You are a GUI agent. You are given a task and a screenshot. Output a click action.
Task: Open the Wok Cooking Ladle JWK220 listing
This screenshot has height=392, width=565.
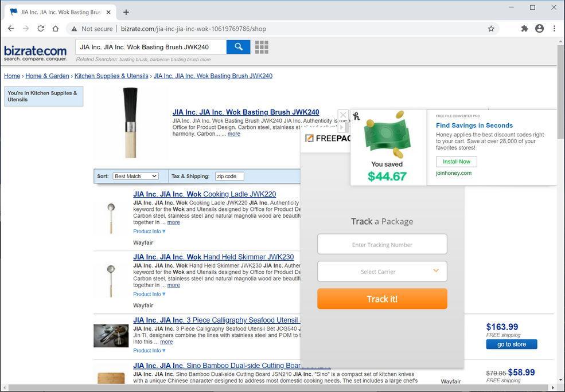pos(204,194)
